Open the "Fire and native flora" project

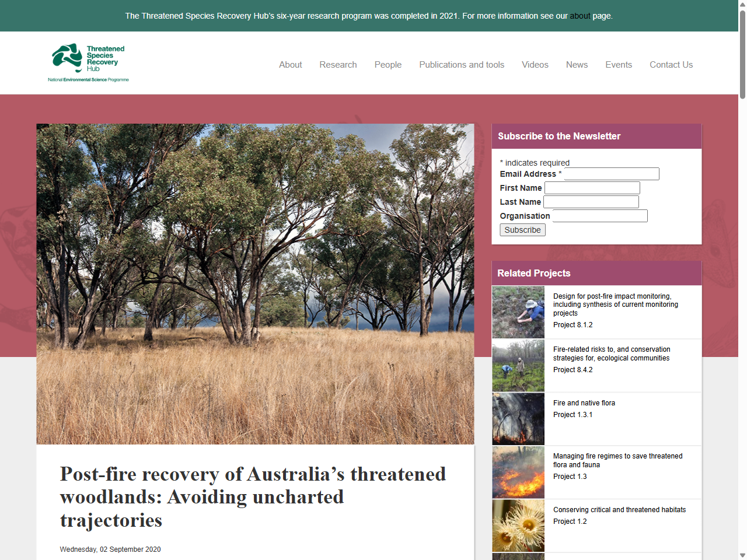tap(584, 402)
